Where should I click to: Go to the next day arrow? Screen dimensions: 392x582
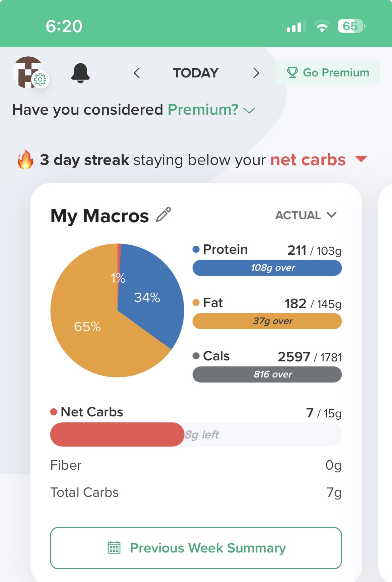(256, 73)
